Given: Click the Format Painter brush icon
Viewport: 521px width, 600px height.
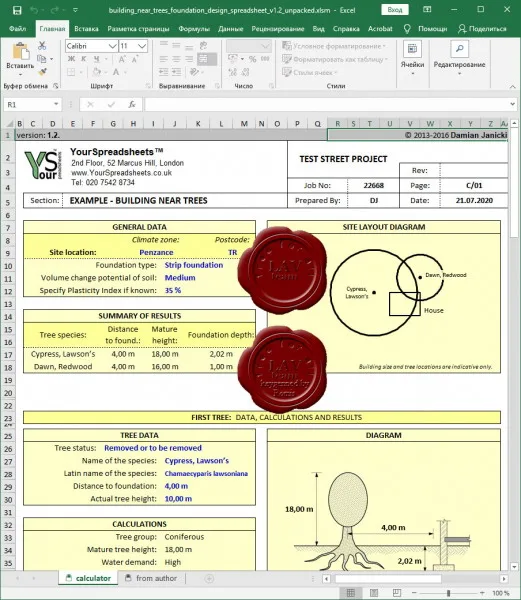Looking at the screenshot, I should pyautogui.click(x=42, y=72).
